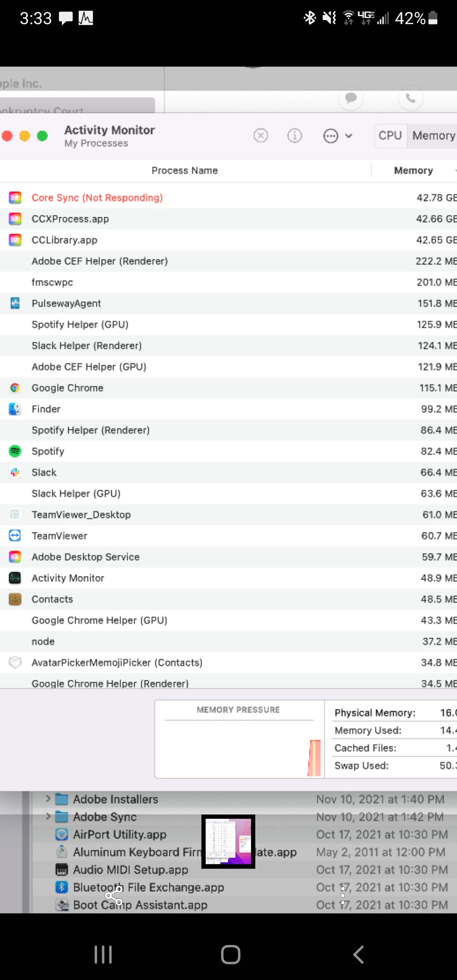
Task: Click the AirPort Utility.app icon
Action: click(x=62, y=834)
